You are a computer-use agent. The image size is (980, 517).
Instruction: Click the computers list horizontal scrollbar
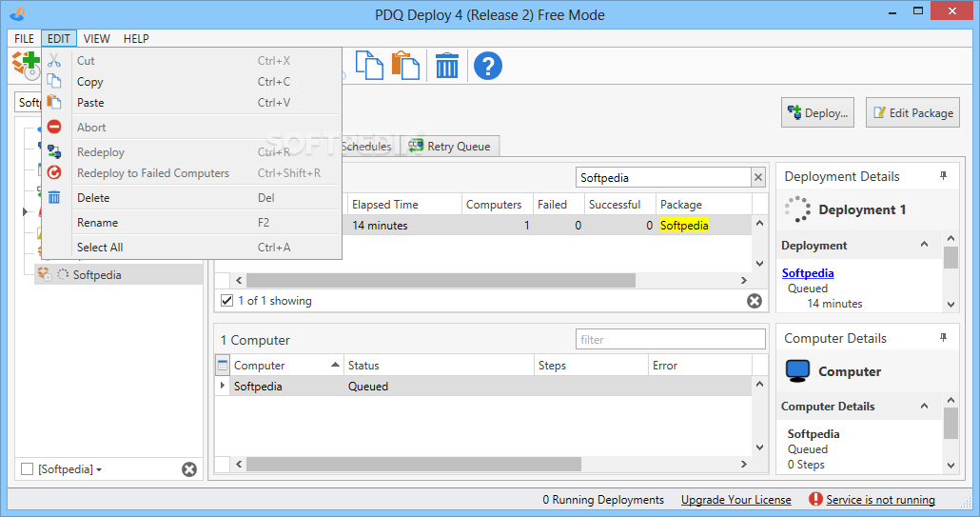[414, 464]
